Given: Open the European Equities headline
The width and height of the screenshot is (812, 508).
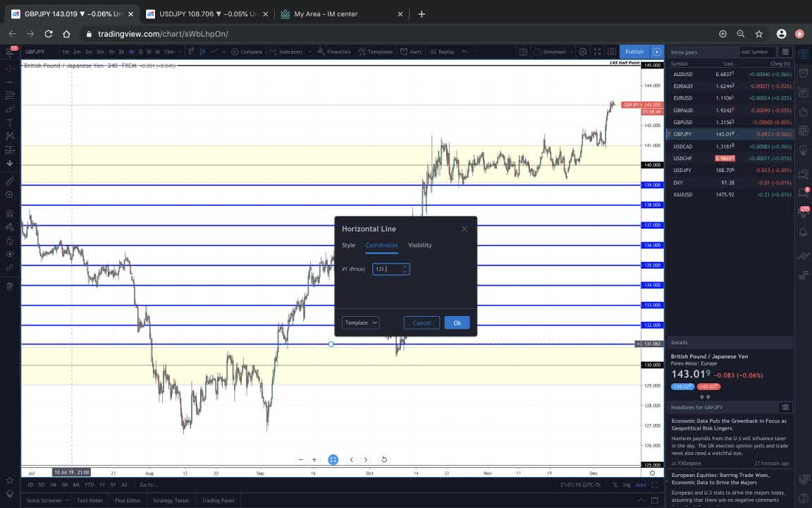Looking at the screenshot, I should pyautogui.click(x=720, y=478).
